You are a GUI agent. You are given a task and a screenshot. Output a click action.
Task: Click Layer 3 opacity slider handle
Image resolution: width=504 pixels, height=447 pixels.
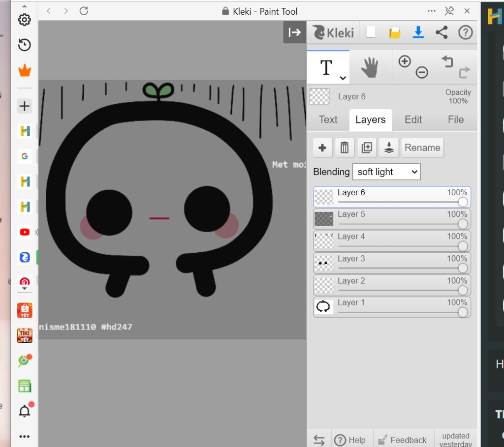(463, 268)
